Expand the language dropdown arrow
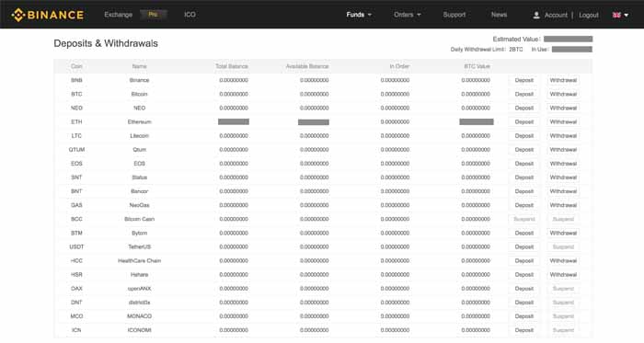644x343 pixels. [x=627, y=16]
